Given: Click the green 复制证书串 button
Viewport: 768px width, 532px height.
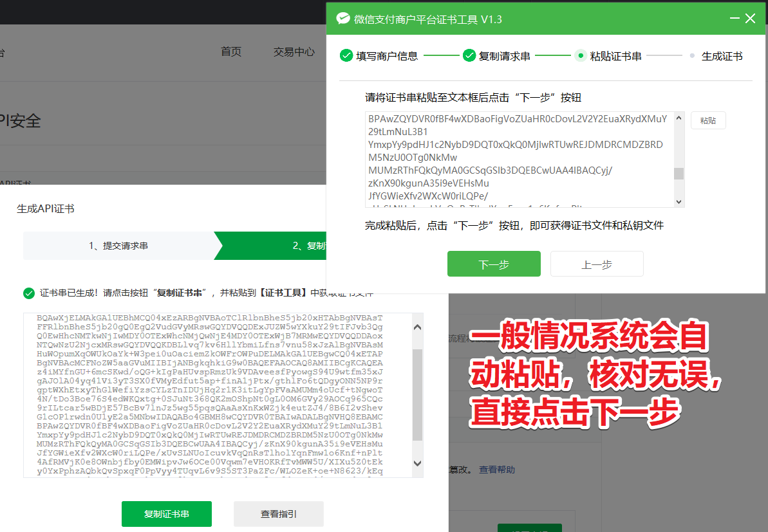Looking at the screenshot, I should (167, 514).
